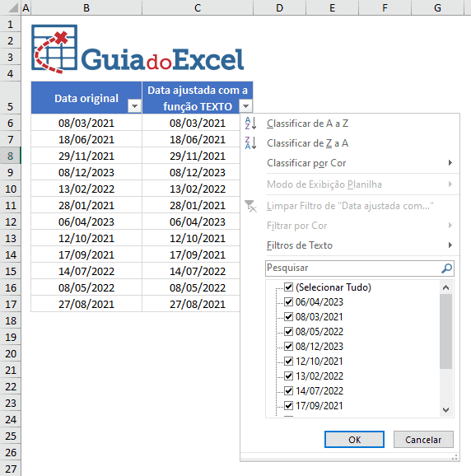Click the select-all corner triangle of the sheet
471x476 pixels.
pos(13,7)
